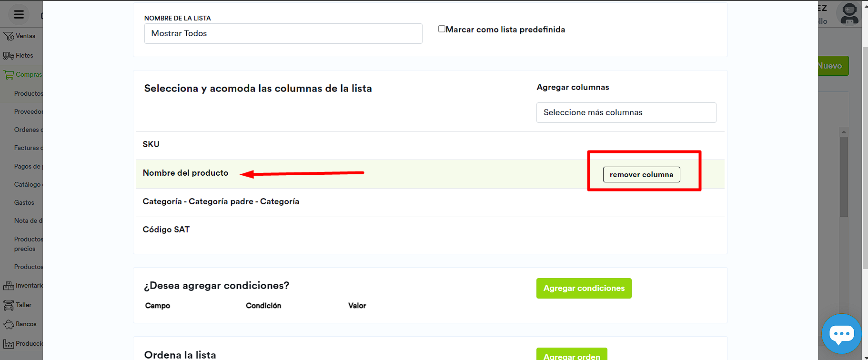
Task: Click the Agregar orden button
Action: coord(572,355)
